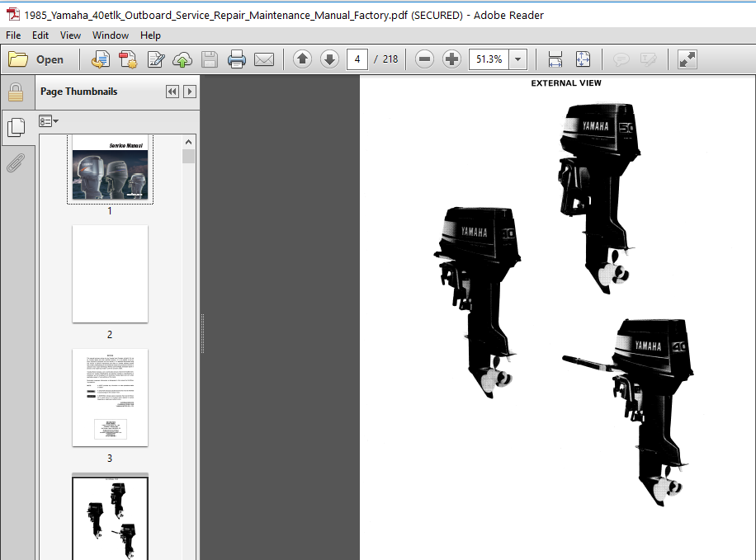
Task: Open the View menu
Action: pyautogui.click(x=70, y=35)
